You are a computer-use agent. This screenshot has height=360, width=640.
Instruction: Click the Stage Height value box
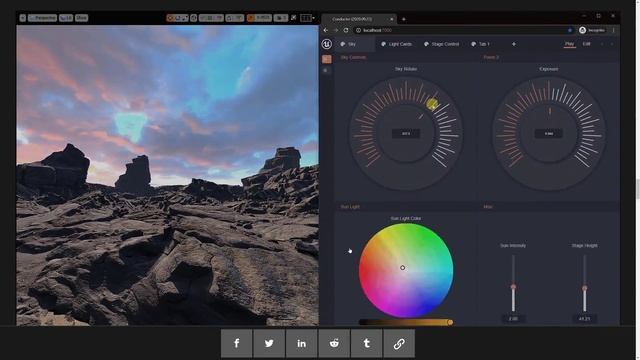tap(584, 319)
